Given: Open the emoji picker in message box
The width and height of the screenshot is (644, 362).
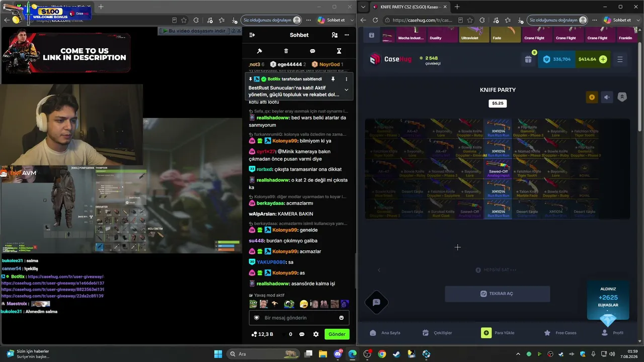Looking at the screenshot, I should [342, 318].
